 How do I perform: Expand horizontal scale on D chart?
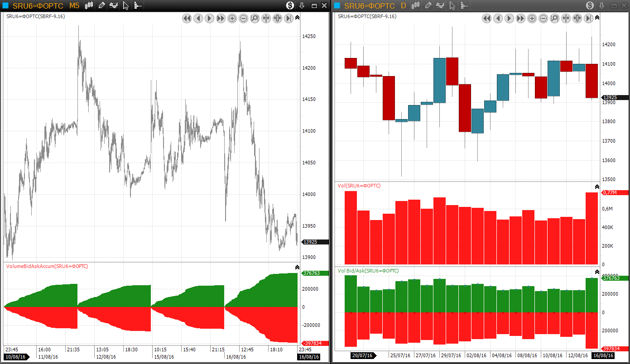click(577, 19)
